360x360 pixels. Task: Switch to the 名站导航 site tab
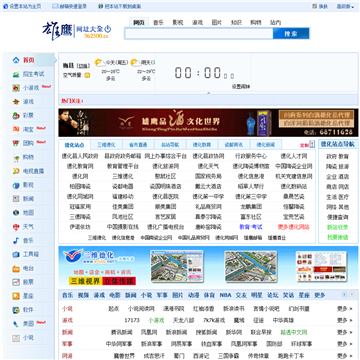pyautogui.click(x=170, y=145)
